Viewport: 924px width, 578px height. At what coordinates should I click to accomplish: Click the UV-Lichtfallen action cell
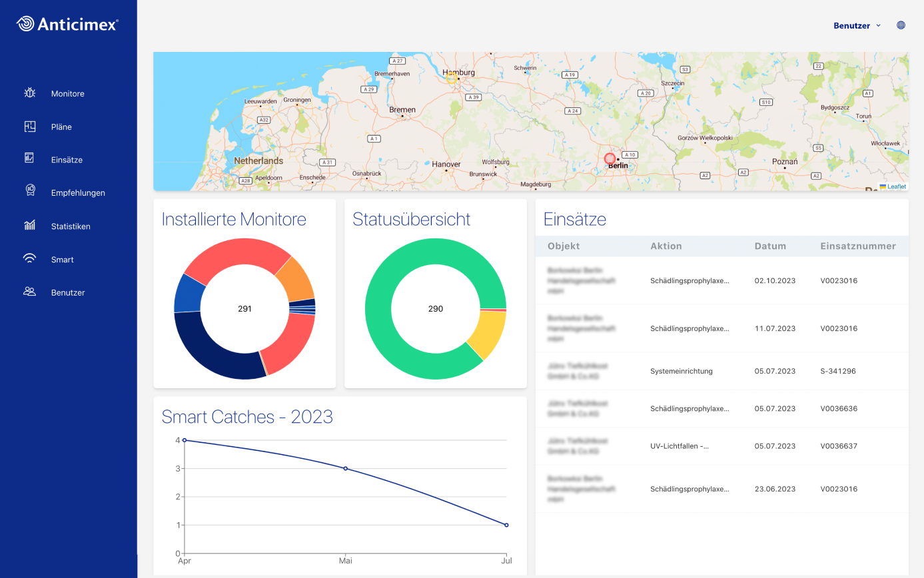tap(680, 445)
